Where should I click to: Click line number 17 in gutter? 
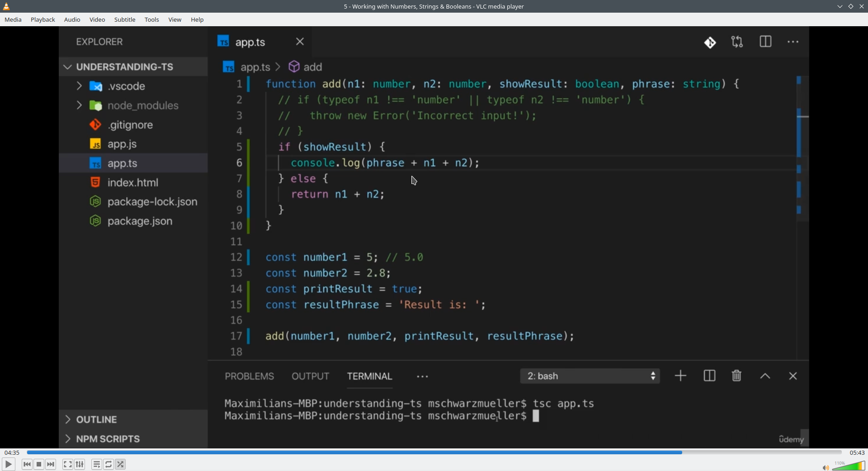(236, 336)
